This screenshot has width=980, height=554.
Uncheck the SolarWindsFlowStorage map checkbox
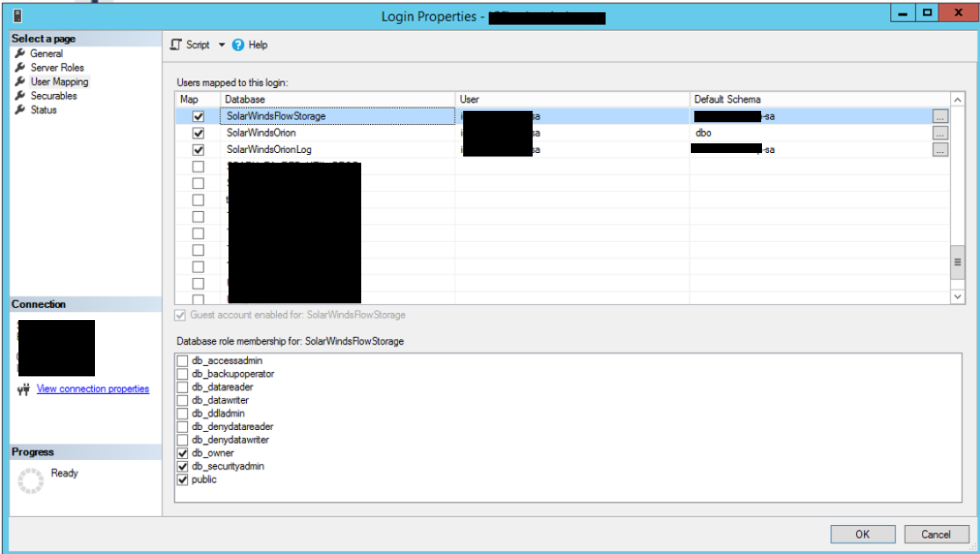coord(198,116)
